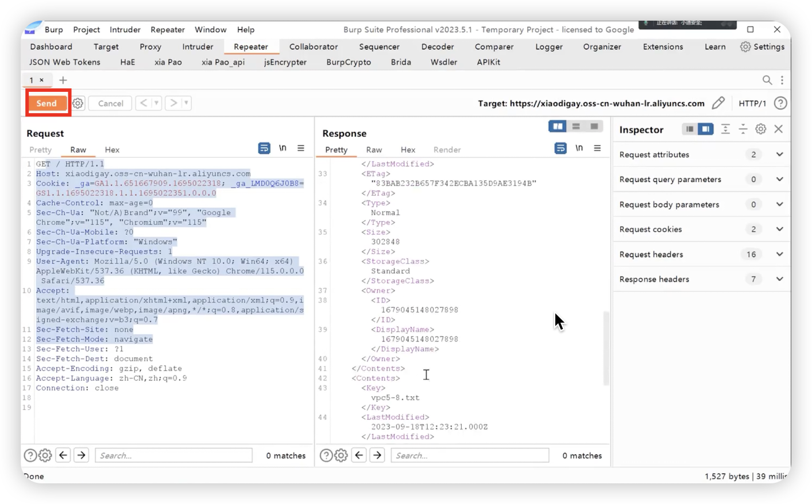Go to next match in Response
Viewport: 812px width, 504px height.
[377, 455]
